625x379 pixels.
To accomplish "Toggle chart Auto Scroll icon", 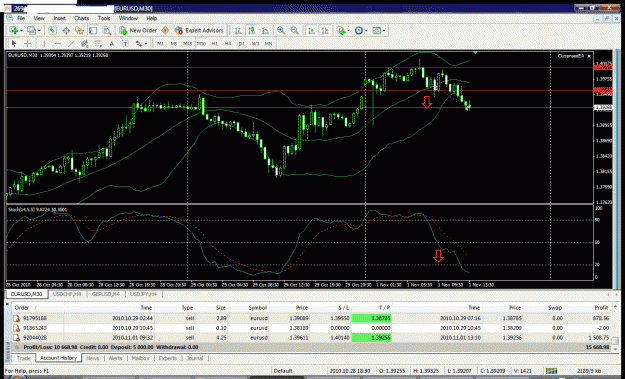I will 311,30.
